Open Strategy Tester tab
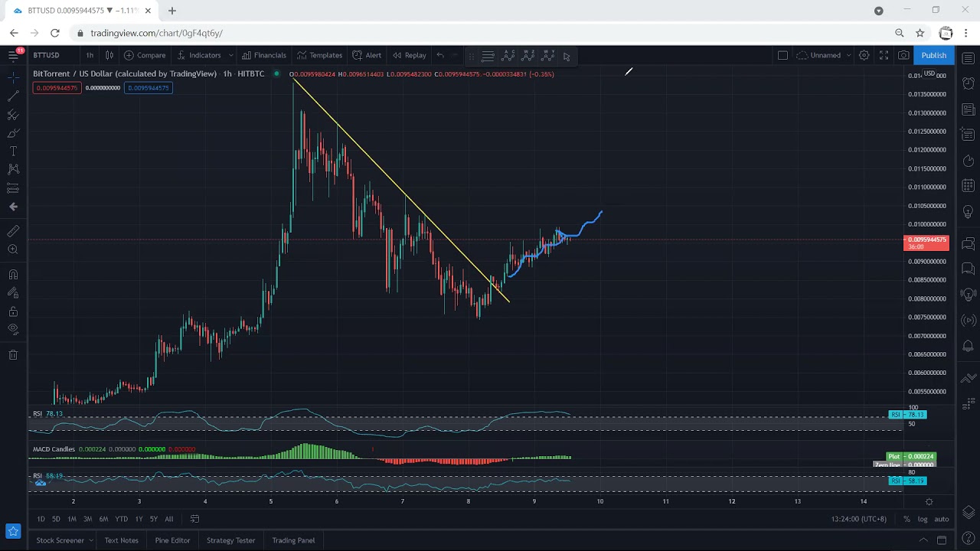The image size is (980, 551). click(230, 540)
